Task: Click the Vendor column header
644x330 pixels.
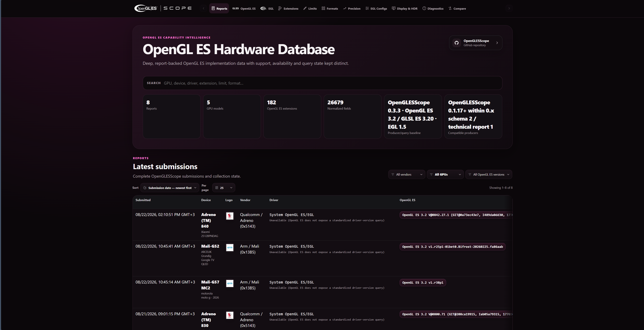Action: point(245,200)
